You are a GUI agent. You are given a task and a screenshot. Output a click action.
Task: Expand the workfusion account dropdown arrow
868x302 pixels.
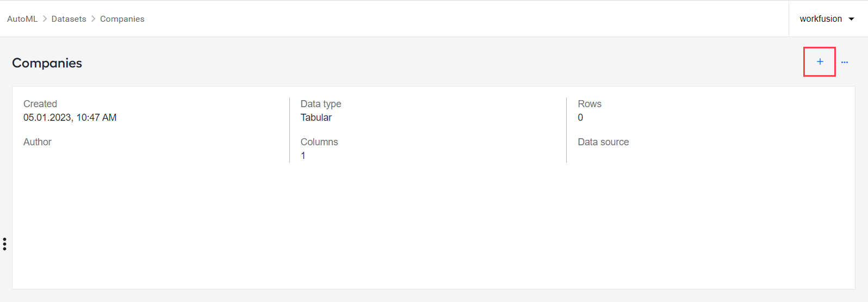(852, 19)
